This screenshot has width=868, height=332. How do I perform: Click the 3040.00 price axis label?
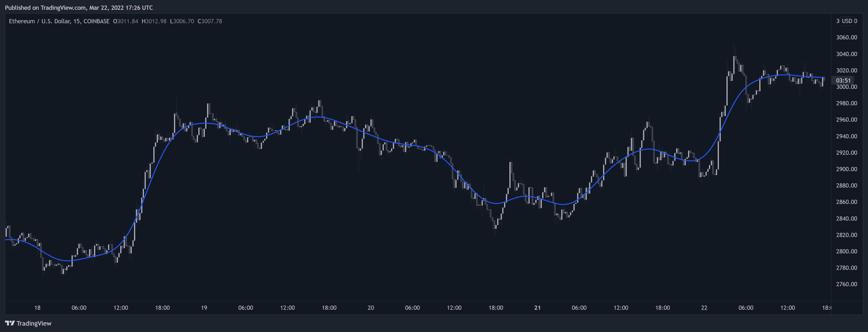847,54
